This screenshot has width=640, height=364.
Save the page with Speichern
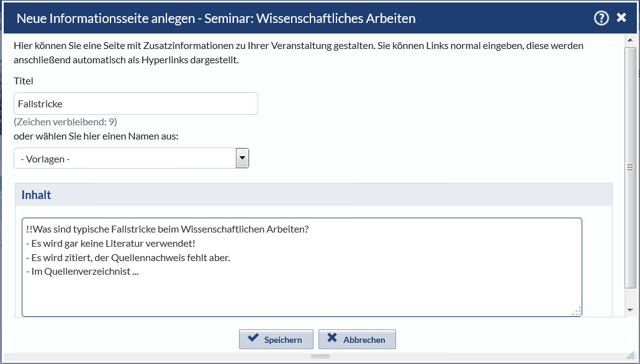(276, 339)
